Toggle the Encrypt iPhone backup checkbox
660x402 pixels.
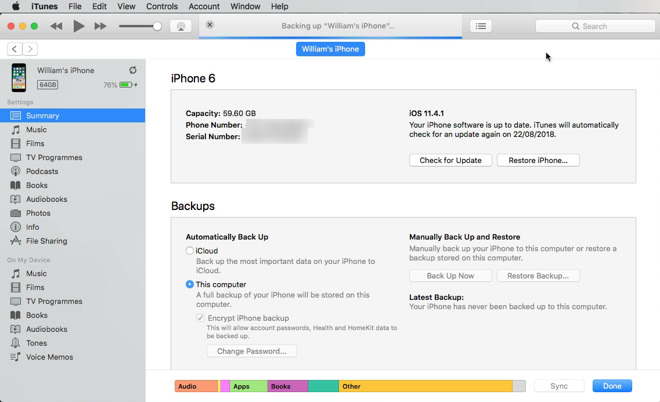click(x=200, y=318)
